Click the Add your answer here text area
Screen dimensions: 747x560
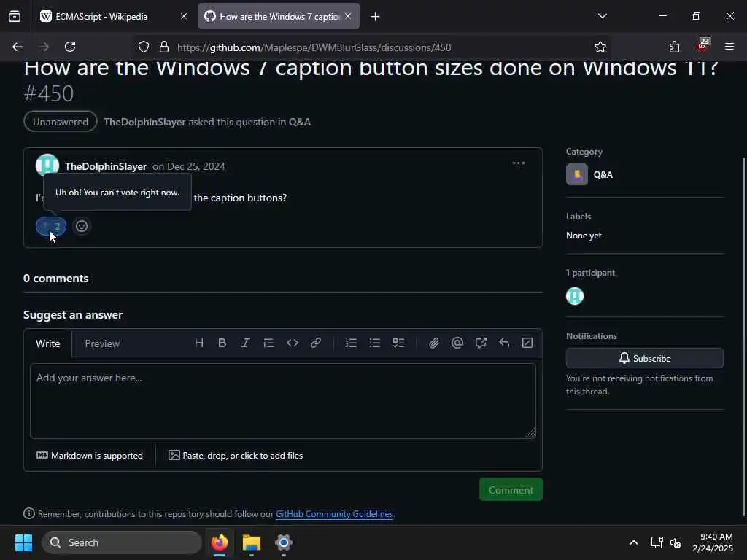tap(283, 401)
